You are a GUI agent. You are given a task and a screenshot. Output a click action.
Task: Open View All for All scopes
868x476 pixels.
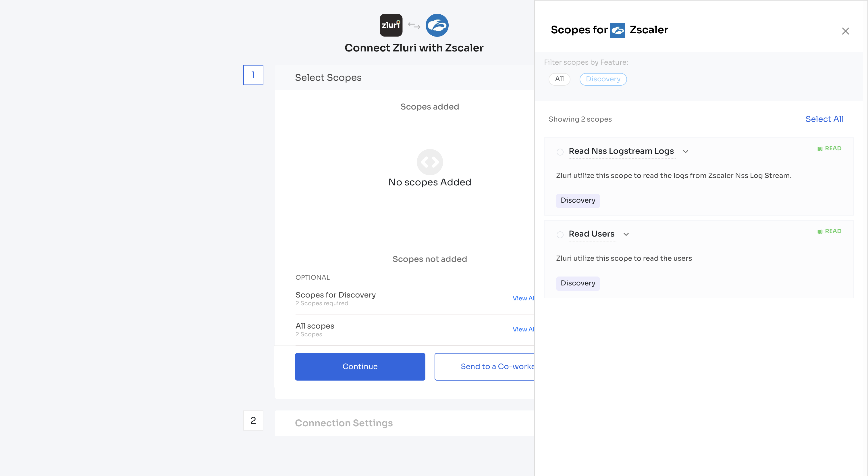coord(523,329)
